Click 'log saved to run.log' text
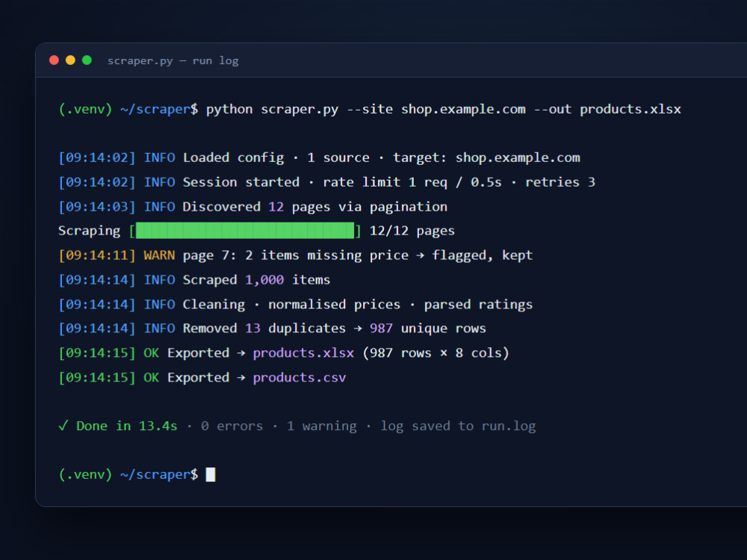Screen dimensions: 747x560 [x=459, y=426]
